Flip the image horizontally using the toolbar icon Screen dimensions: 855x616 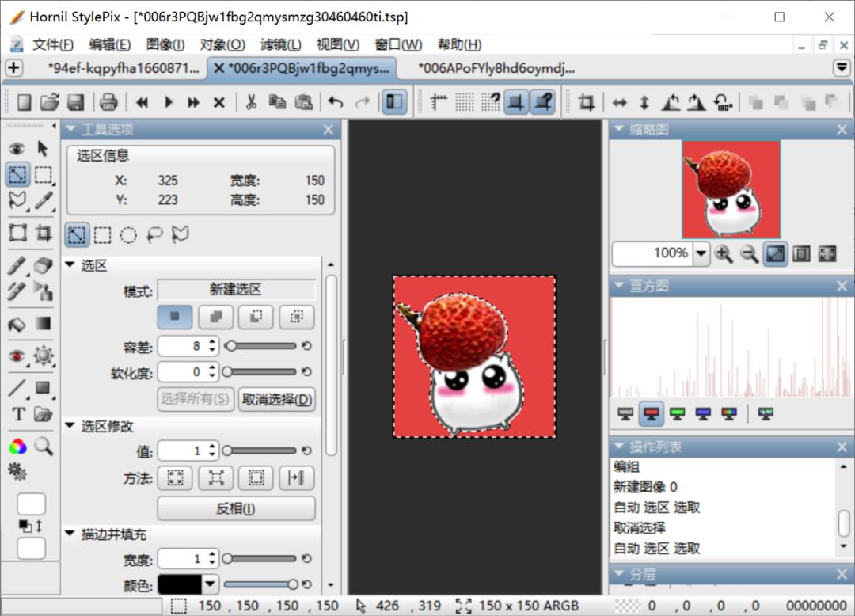pos(621,101)
